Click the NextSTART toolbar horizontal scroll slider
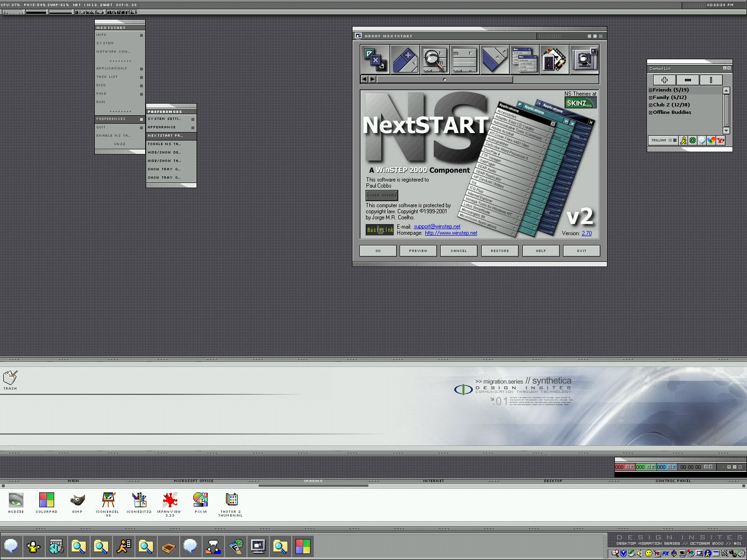Image resolution: width=747 pixels, height=560 pixels. point(444,79)
